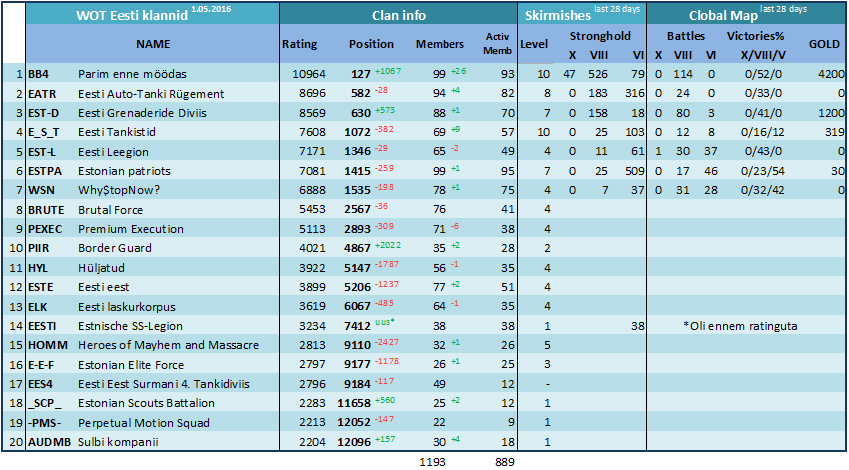Click 'Eesti Leegion' cell
The width and height of the screenshot is (849, 470).
(x=113, y=152)
